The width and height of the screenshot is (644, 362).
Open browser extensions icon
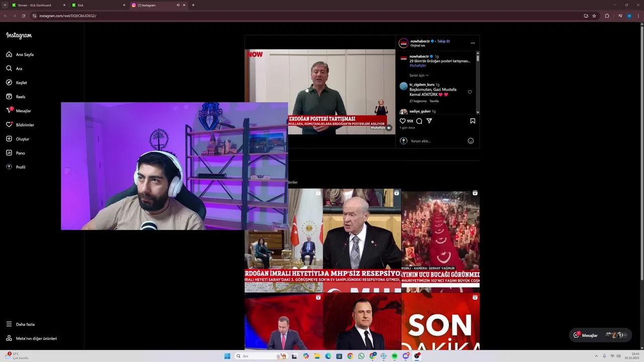pyautogui.click(x=607, y=16)
